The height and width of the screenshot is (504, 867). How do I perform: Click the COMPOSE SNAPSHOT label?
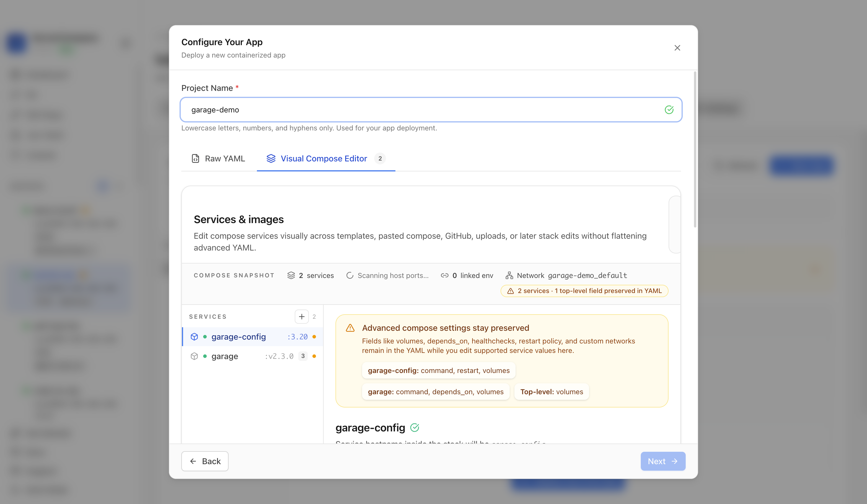point(234,275)
